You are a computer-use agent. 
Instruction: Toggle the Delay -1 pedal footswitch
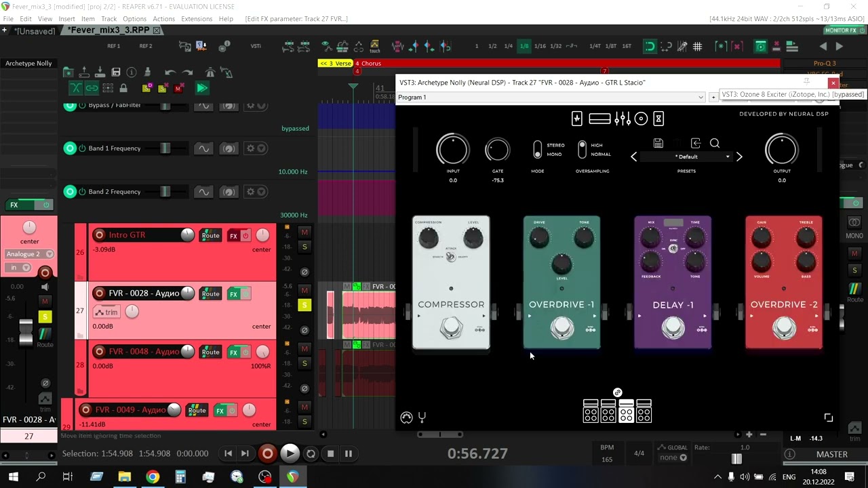[673, 327]
